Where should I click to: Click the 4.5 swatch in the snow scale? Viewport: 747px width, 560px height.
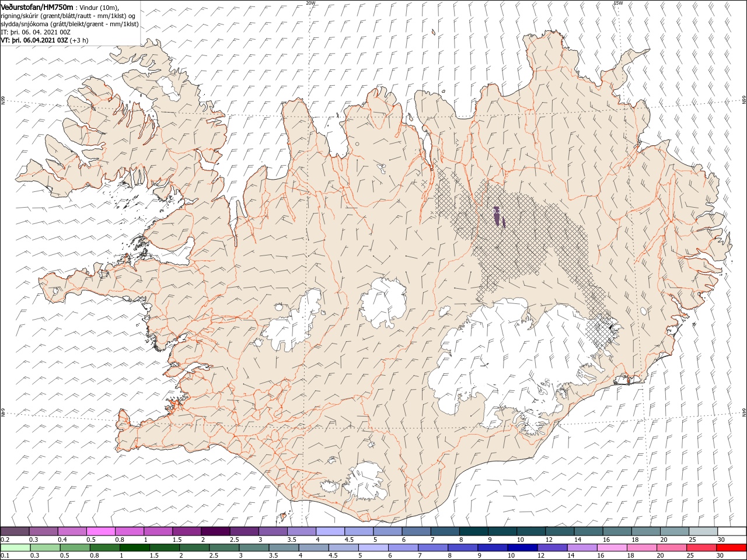(359, 531)
